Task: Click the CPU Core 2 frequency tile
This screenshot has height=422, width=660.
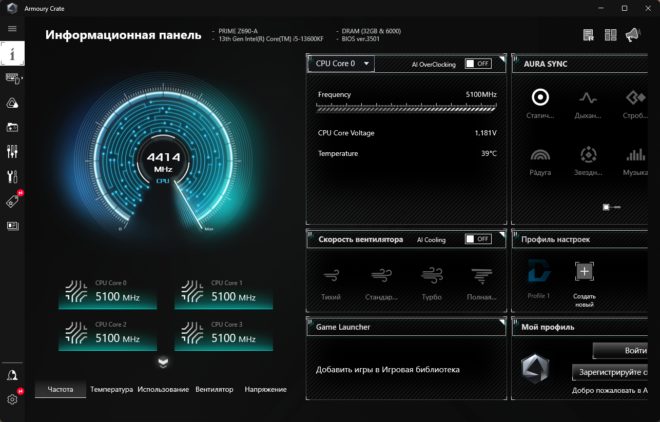Action: point(108,334)
